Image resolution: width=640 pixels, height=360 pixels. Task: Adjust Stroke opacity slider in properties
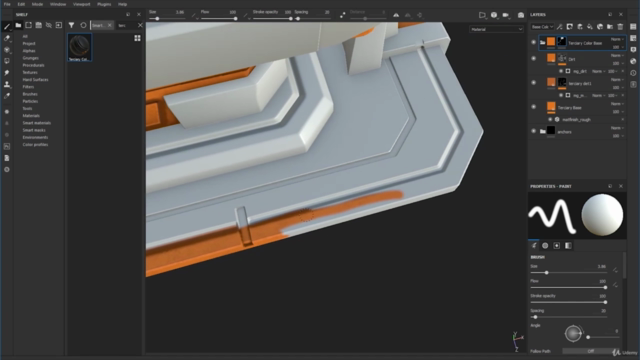tap(569, 302)
